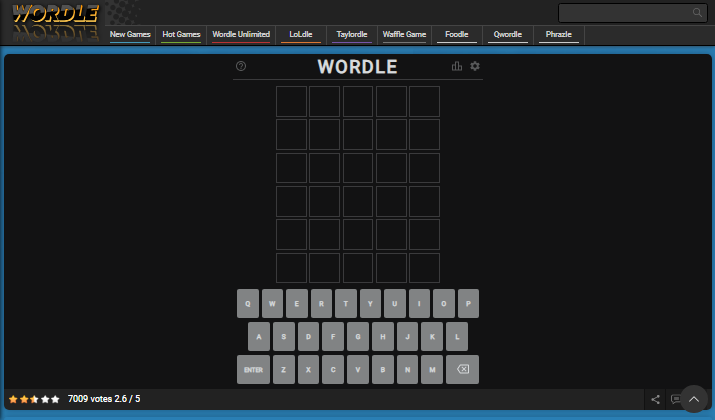
Task: Tap the Y key
Action: 370,303
